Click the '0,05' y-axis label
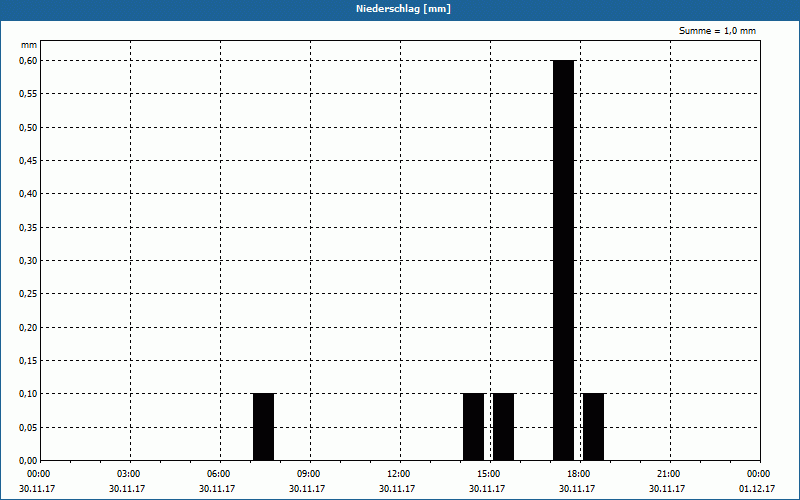 (28, 428)
